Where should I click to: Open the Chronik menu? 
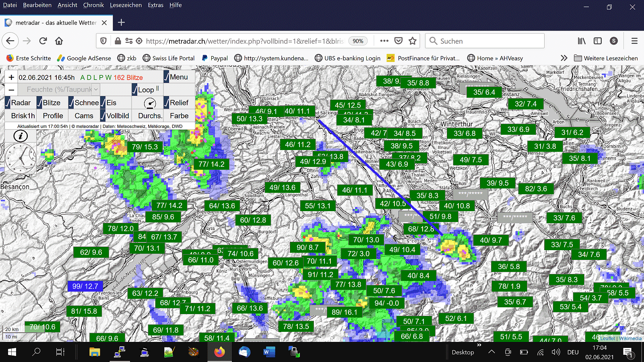(x=93, y=5)
